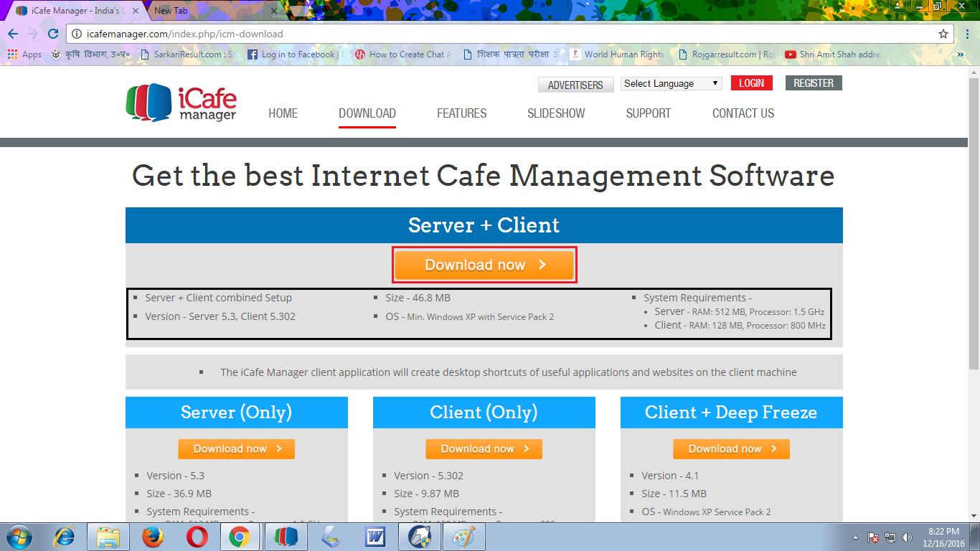Image resolution: width=980 pixels, height=551 pixels.
Task: Open the Action Center flag icon
Action: point(873,537)
